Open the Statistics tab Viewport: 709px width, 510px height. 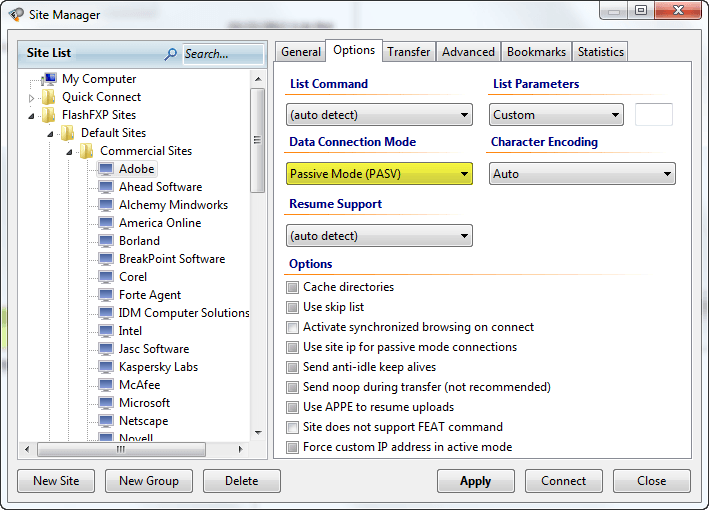pos(600,52)
